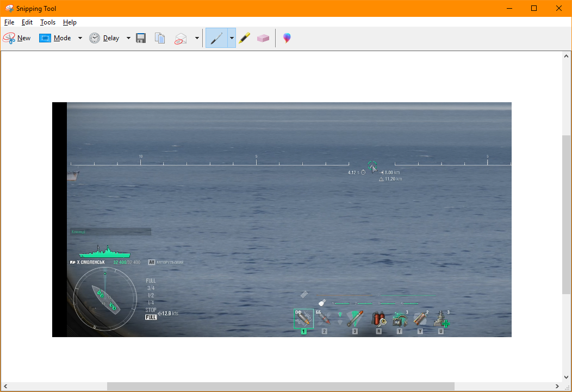Click the Mode snip type button

pos(55,38)
